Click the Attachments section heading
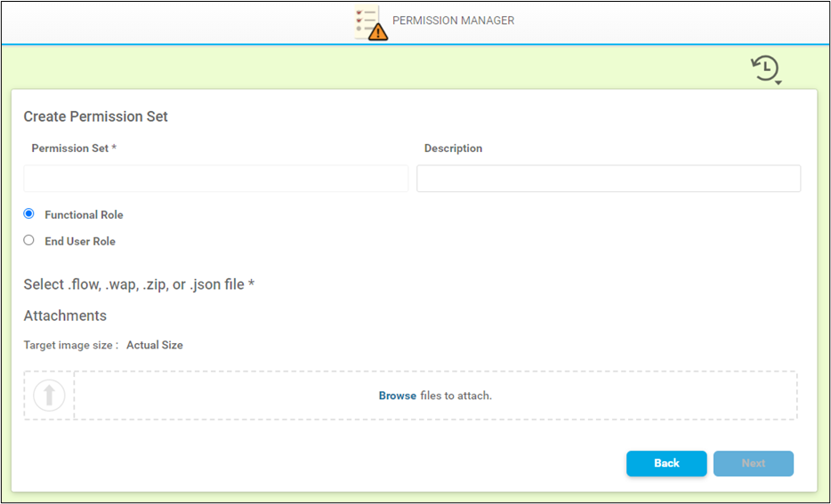Screen dimensions: 831x504 pos(65,316)
